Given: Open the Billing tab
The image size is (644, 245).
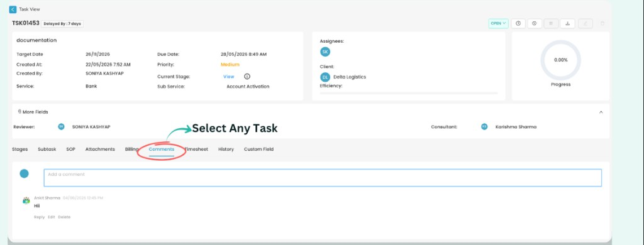Looking at the screenshot, I should coord(131,150).
